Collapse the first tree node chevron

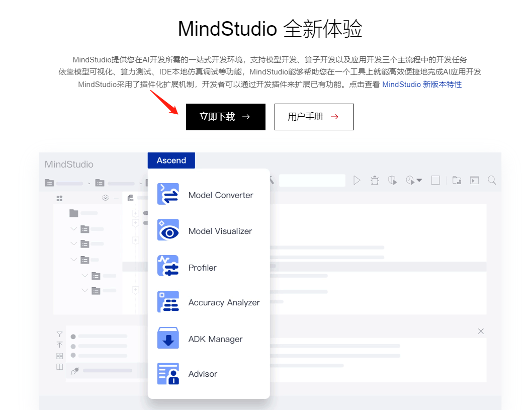73,229
